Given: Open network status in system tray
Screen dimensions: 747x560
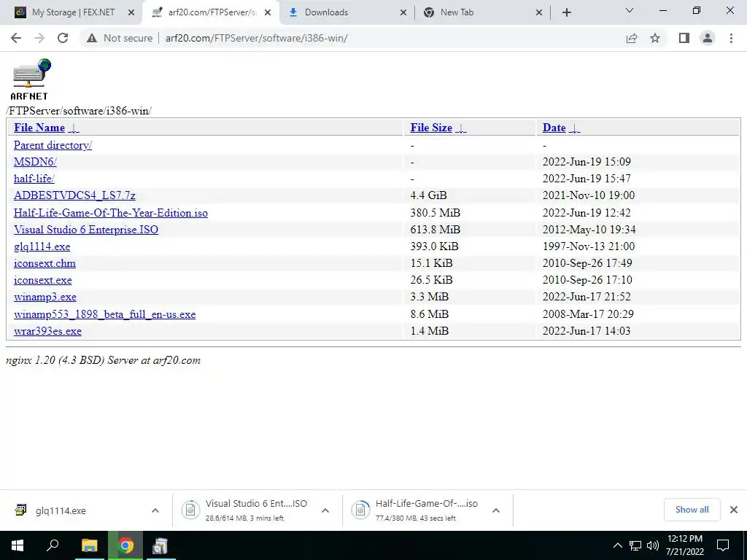Looking at the screenshot, I should [x=635, y=545].
